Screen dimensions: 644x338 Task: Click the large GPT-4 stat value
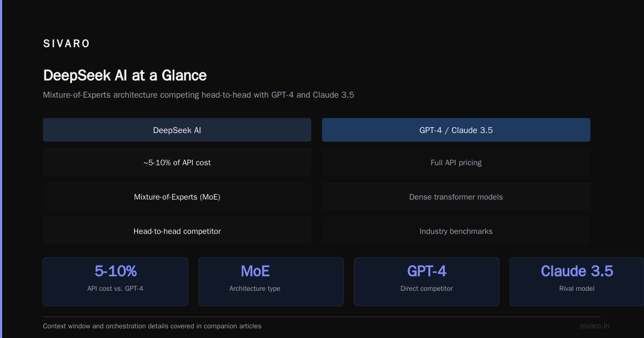[427, 271]
